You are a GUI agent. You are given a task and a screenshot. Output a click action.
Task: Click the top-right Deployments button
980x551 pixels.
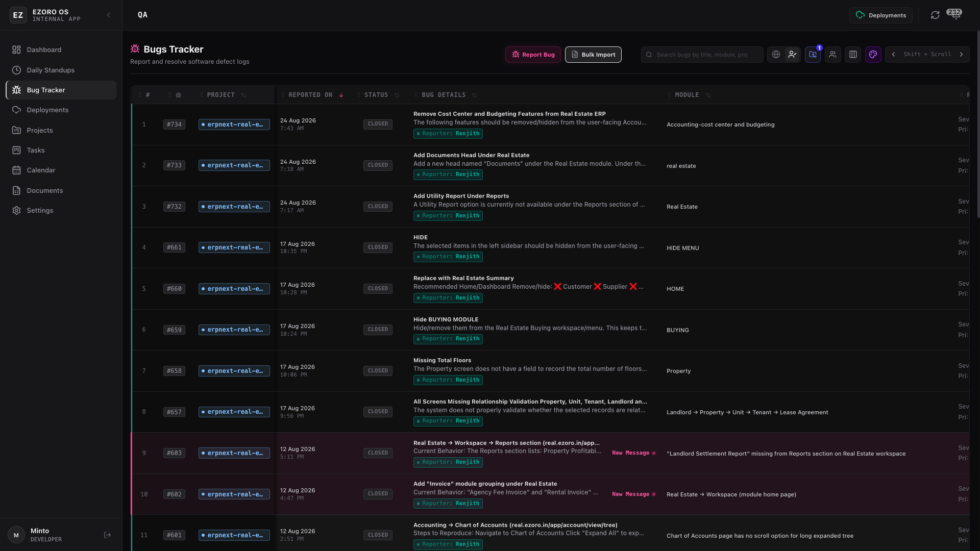[881, 15]
